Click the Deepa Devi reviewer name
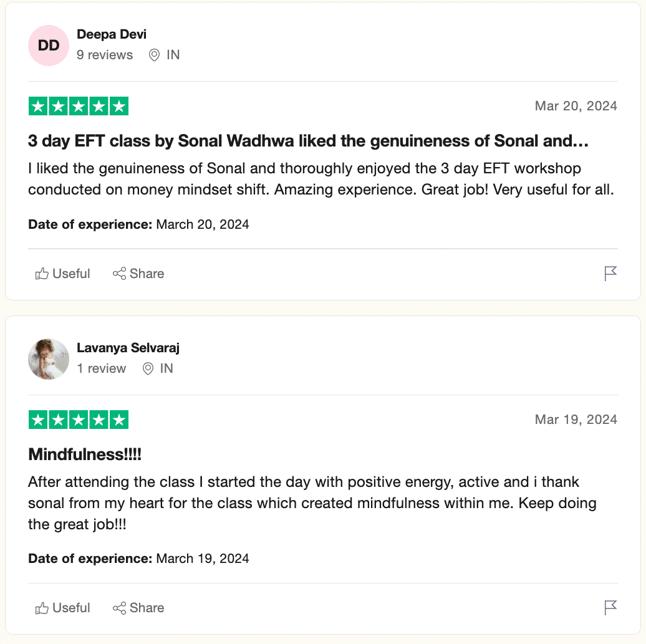 [x=112, y=34]
